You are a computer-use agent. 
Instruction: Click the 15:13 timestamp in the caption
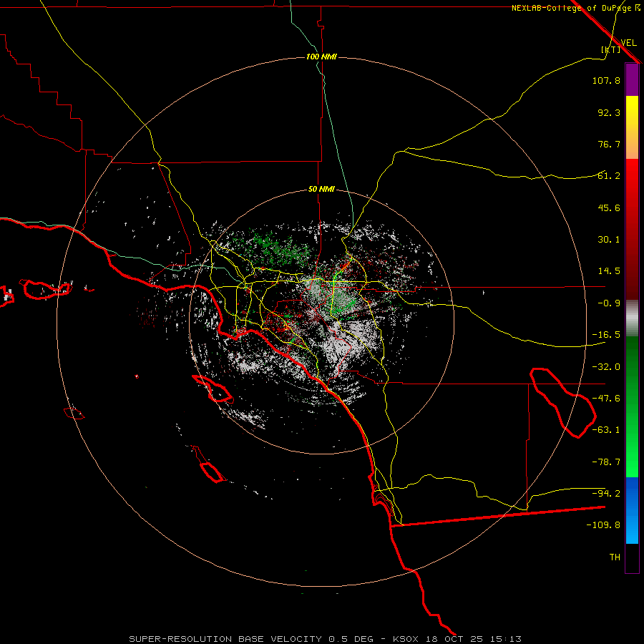506,639
